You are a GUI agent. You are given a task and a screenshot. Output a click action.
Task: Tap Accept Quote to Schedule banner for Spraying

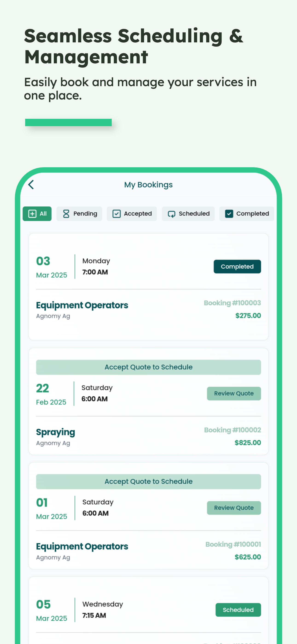tap(148, 367)
